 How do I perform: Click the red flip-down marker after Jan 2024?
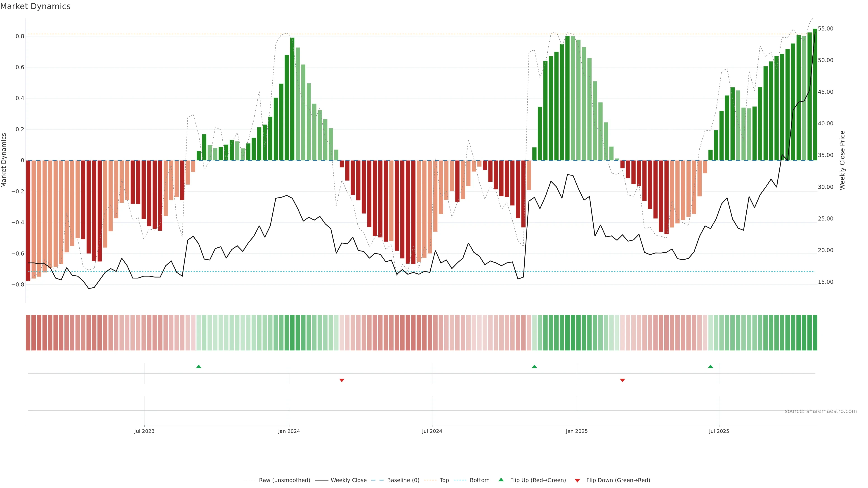pos(342,380)
